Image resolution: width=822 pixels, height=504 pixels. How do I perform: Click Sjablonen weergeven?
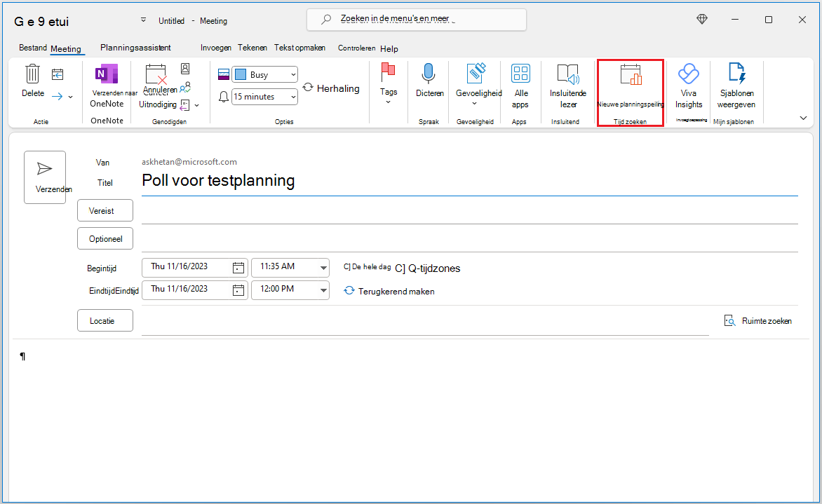736,86
